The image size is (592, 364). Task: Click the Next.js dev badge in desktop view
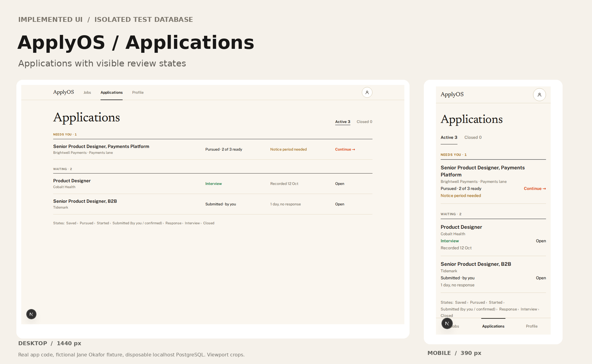[x=31, y=314]
